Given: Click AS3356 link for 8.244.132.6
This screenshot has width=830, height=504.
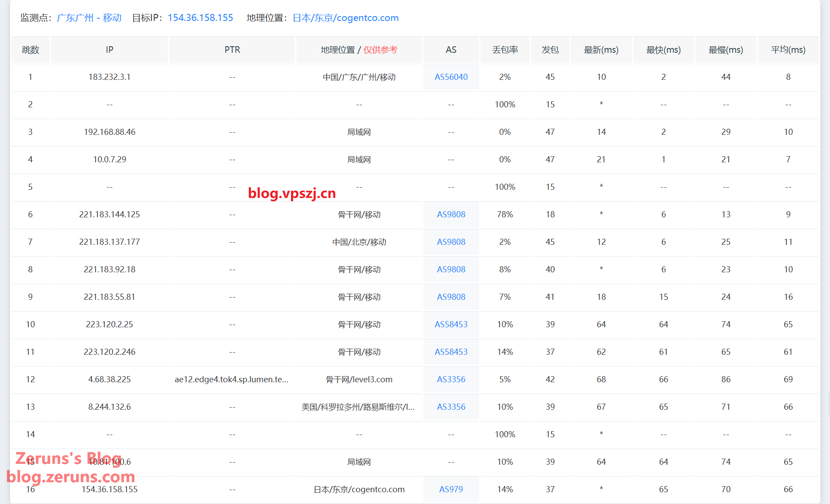Looking at the screenshot, I should click(451, 407).
